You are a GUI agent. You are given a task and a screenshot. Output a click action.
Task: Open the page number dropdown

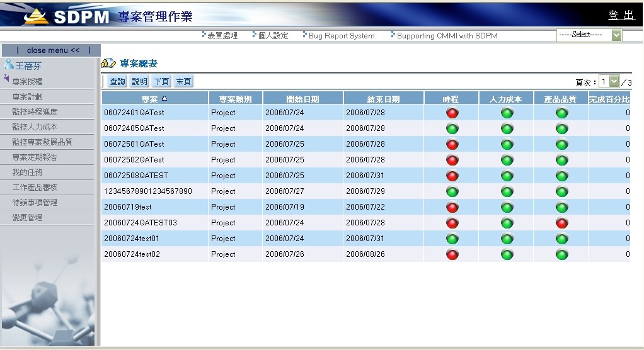(609, 82)
